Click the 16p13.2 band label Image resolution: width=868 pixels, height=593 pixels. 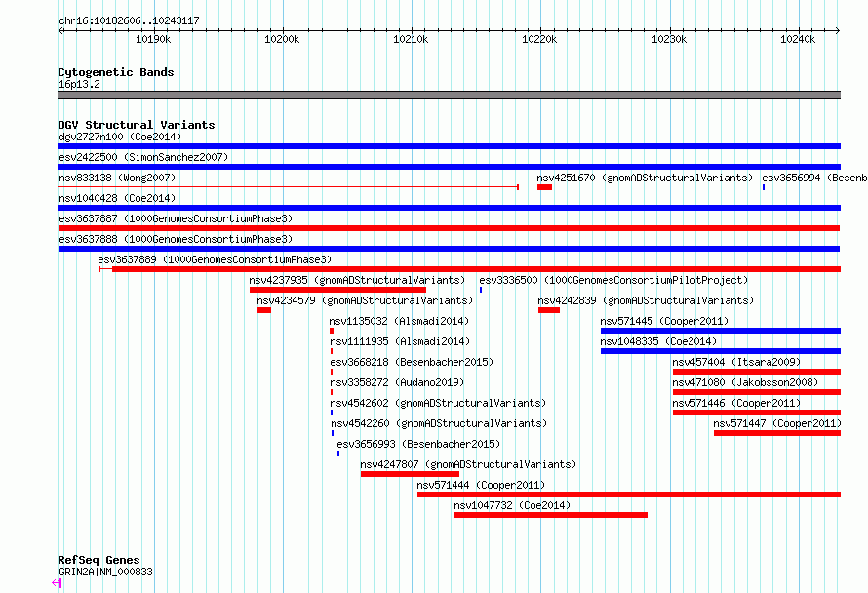pos(79,84)
